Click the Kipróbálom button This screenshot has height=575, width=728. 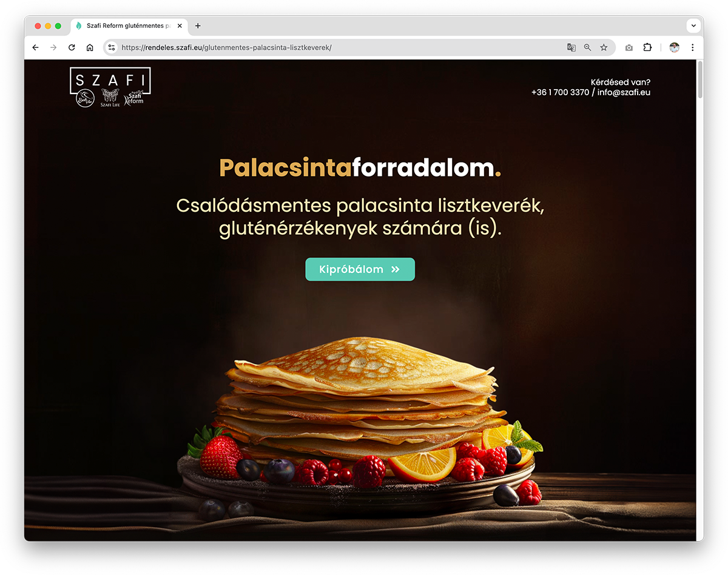click(360, 269)
